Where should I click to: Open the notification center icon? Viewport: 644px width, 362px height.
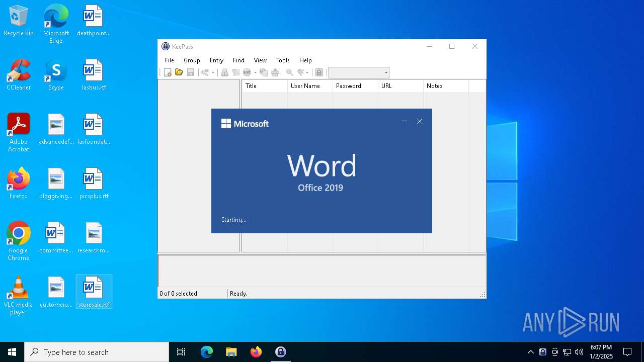[x=627, y=352]
